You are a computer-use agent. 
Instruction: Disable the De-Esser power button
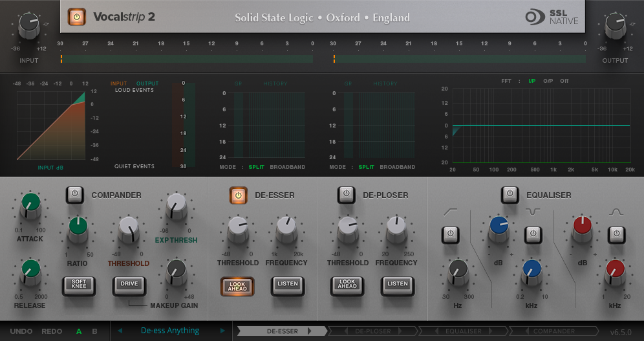click(x=238, y=195)
